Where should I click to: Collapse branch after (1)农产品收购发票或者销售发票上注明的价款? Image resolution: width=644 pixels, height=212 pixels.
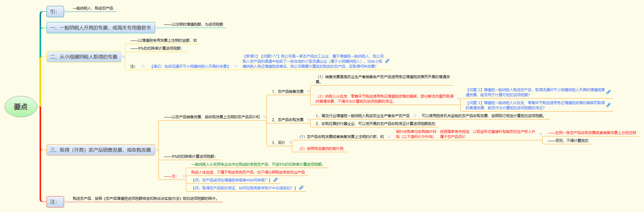pyautogui.click(x=389, y=137)
